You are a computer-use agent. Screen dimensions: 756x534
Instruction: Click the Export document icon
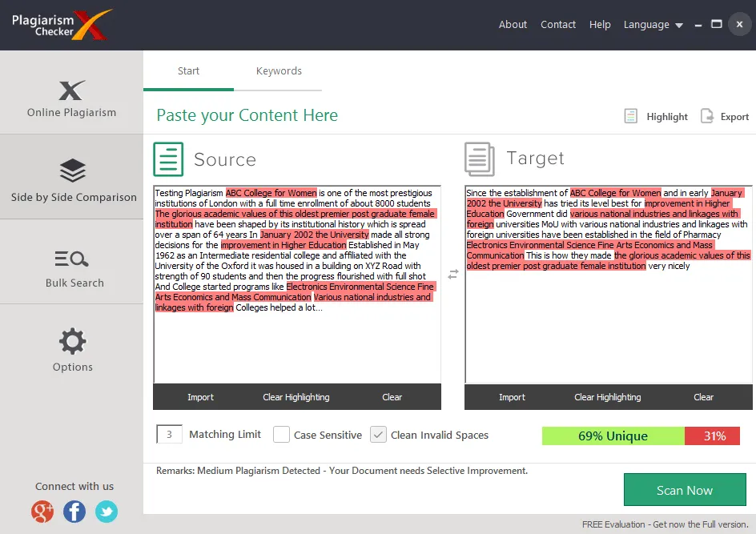707,116
